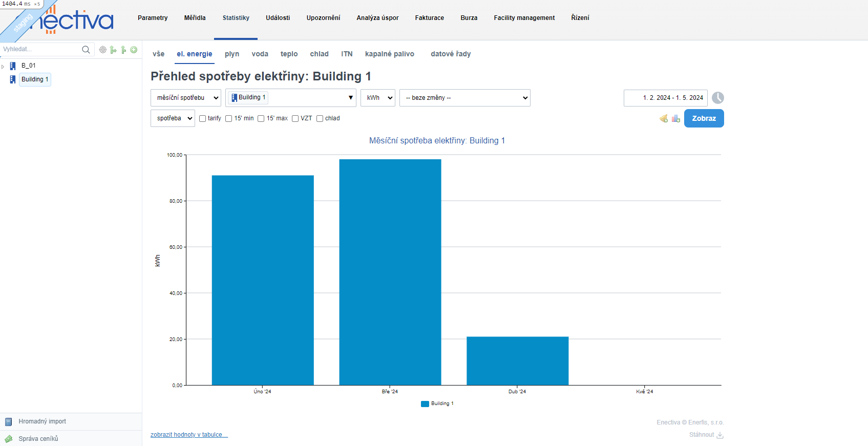This screenshot has height=446, width=868.
Task: Click the green branching arrow icon
Action: click(x=113, y=50)
